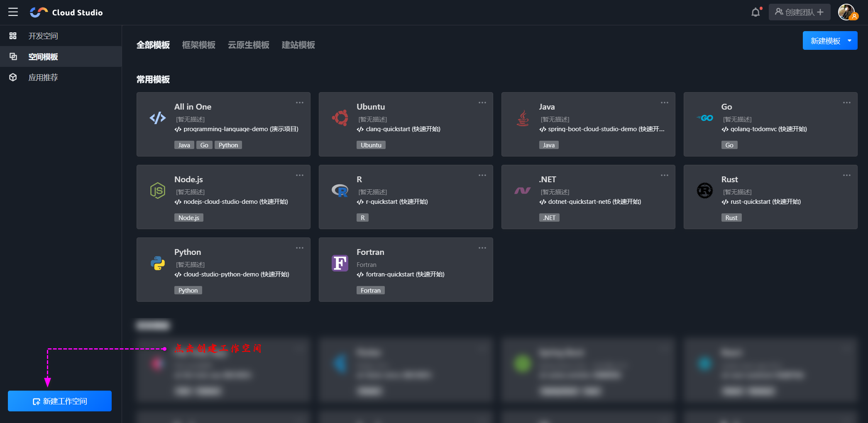Open the notifications bell
Viewport: 868px width, 423px height.
[x=756, y=12]
